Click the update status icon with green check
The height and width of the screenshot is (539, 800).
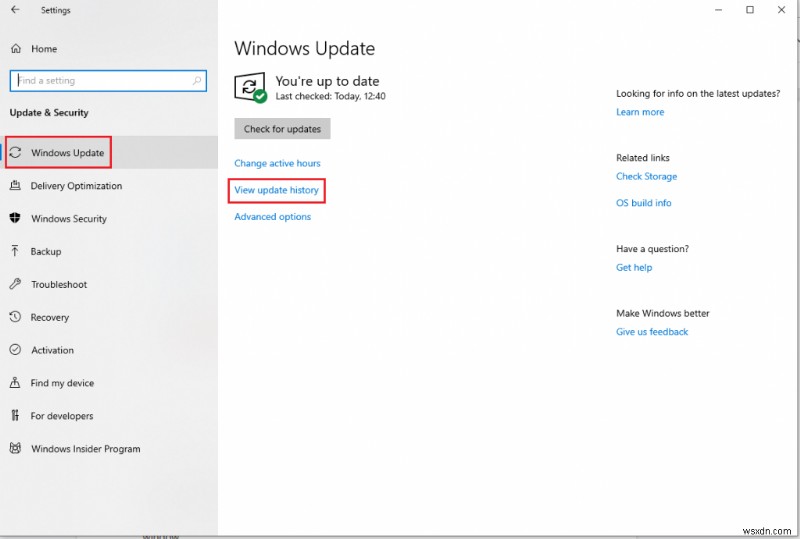[x=250, y=87]
